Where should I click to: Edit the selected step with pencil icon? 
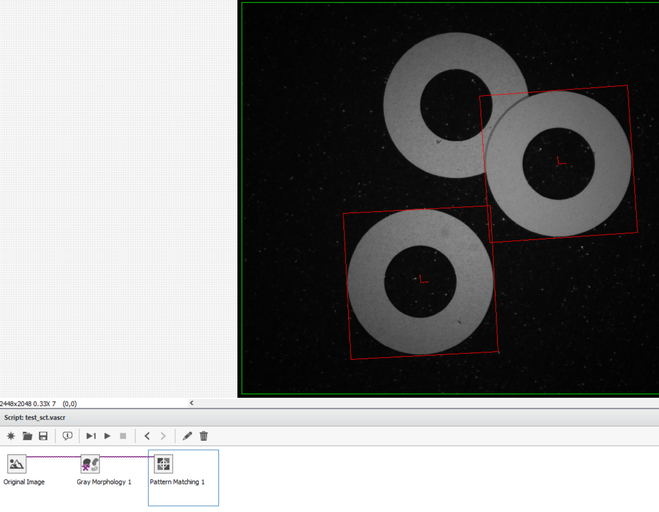point(187,436)
